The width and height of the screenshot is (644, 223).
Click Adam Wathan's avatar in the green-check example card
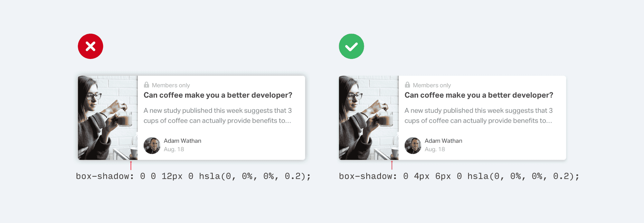413,145
